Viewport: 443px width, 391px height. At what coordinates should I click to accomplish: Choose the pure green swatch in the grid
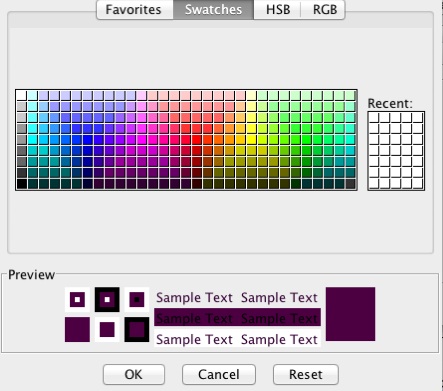pyautogui.click(x=307, y=140)
